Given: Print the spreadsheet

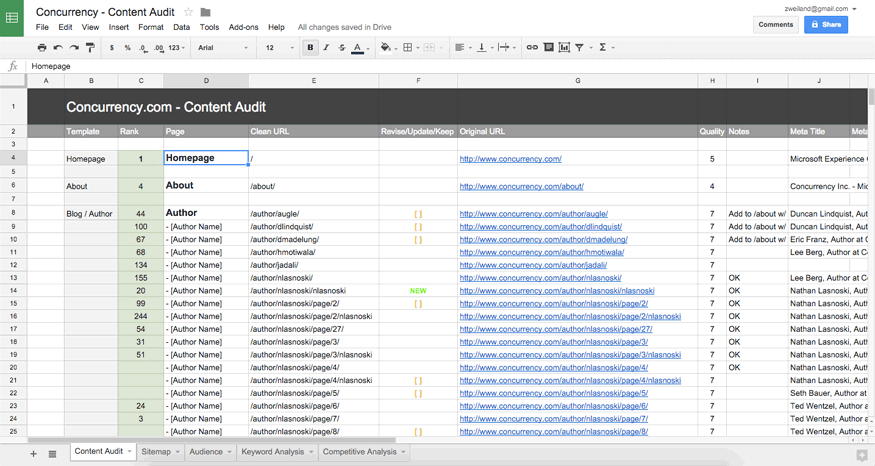Looking at the screenshot, I should pyautogui.click(x=42, y=47).
